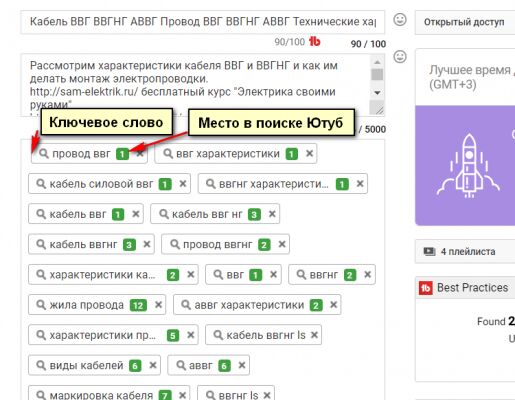Image resolution: width=515 pixels, height=400 pixels.
Task: Remove the single-word 'ввг' tag
Action: [273, 275]
